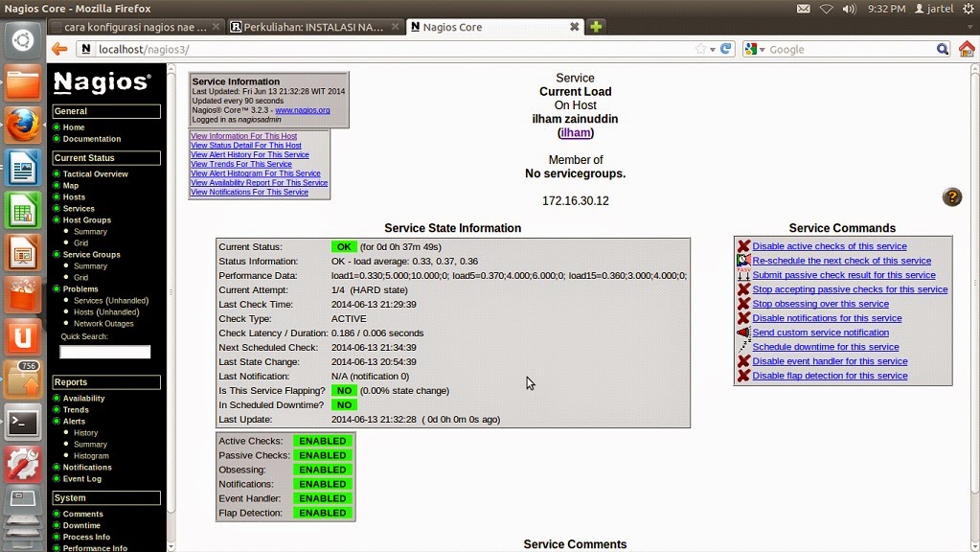
Task: Click red X icon beside Disable active checks
Action: click(743, 246)
